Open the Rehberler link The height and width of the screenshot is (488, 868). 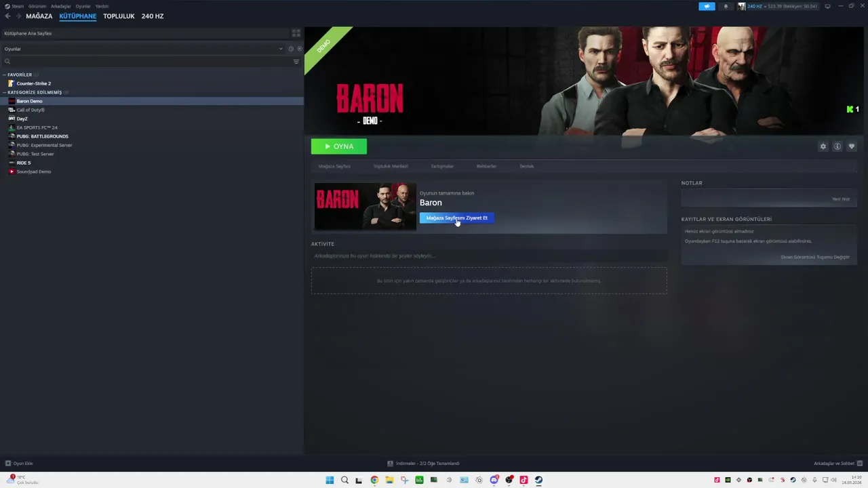[x=486, y=166]
